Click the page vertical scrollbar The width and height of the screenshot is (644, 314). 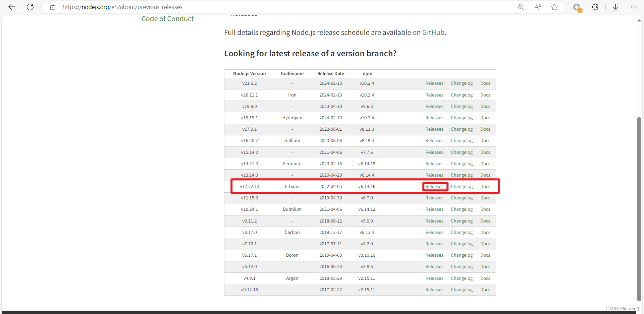tap(639, 208)
